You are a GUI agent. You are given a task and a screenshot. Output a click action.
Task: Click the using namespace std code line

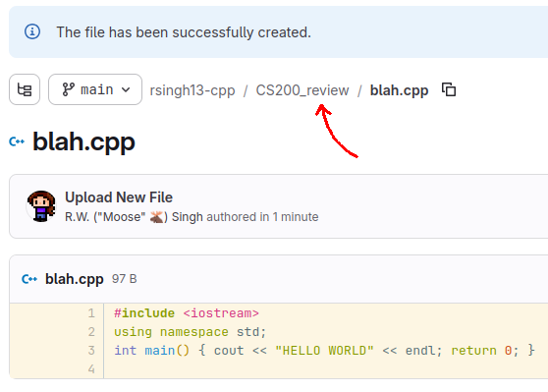191,332
